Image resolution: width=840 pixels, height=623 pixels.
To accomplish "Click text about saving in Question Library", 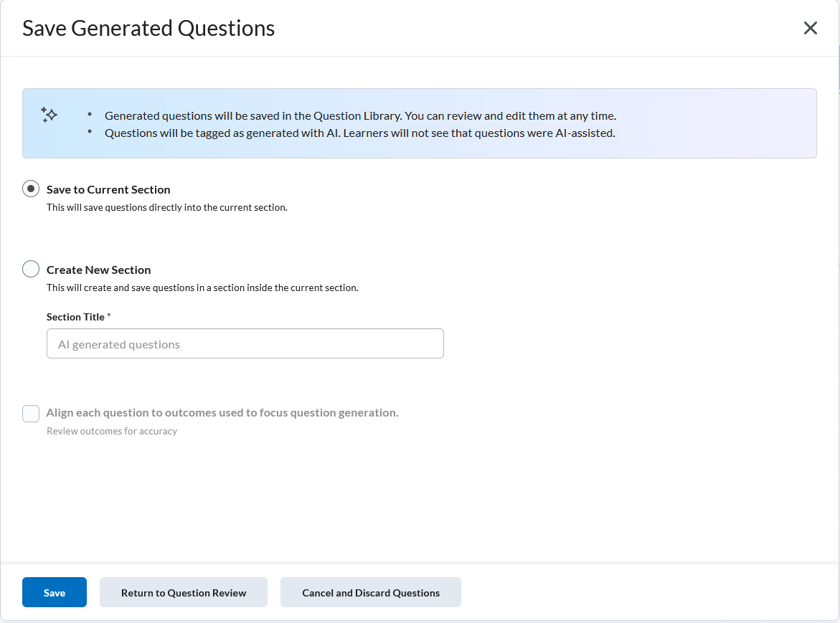I will [360, 115].
